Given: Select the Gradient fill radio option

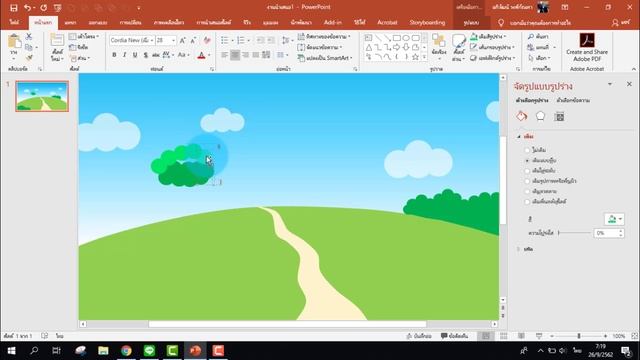Looking at the screenshot, I should tap(527, 171).
